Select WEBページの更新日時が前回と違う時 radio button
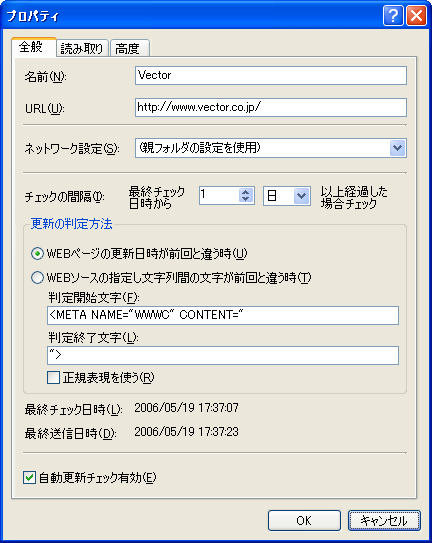This screenshot has height=543, width=432. coord(37,254)
